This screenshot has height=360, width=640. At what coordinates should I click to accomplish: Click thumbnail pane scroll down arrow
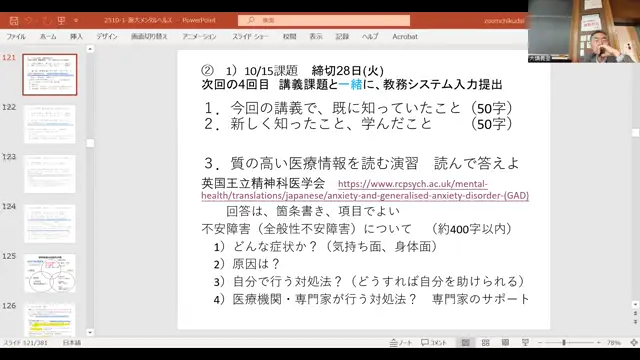[90, 333]
